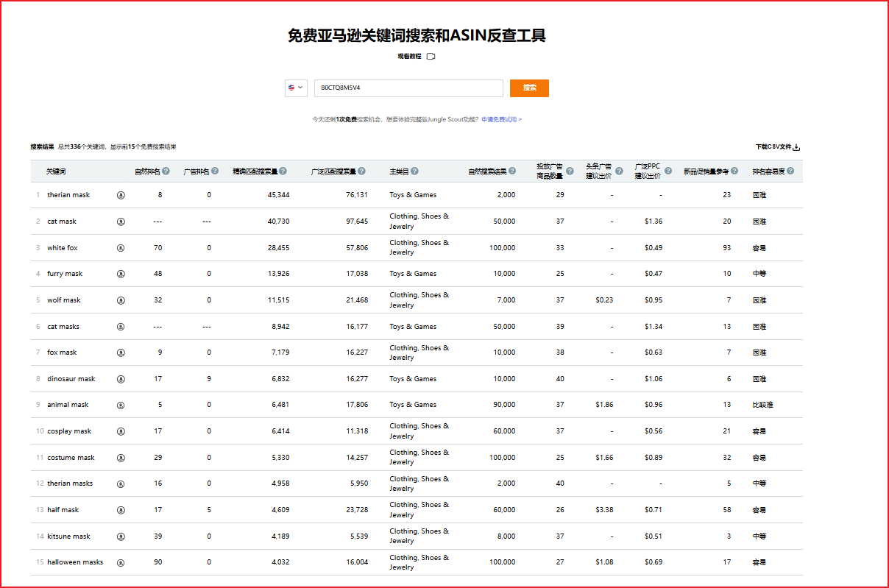Open the 观看教程 tutorial link

pyautogui.click(x=410, y=56)
